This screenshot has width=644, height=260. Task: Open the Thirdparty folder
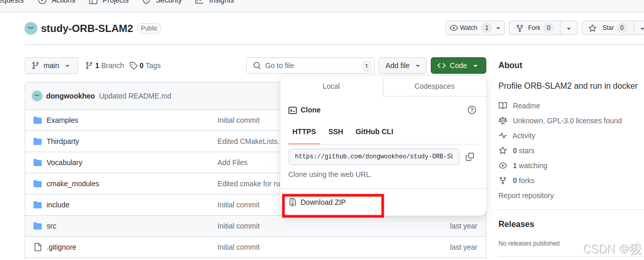(x=63, y=141)
